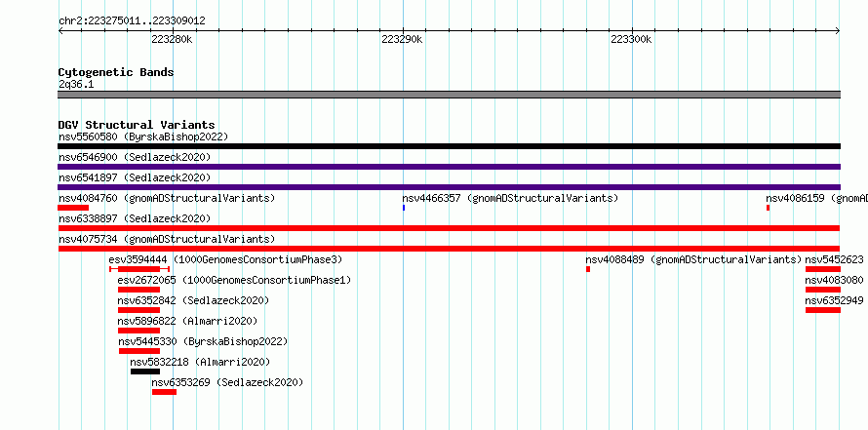Screen dimensions: 868x430
Task: Open nsv5832218 (Almarri2020) label
Action: tap(200, 362)
